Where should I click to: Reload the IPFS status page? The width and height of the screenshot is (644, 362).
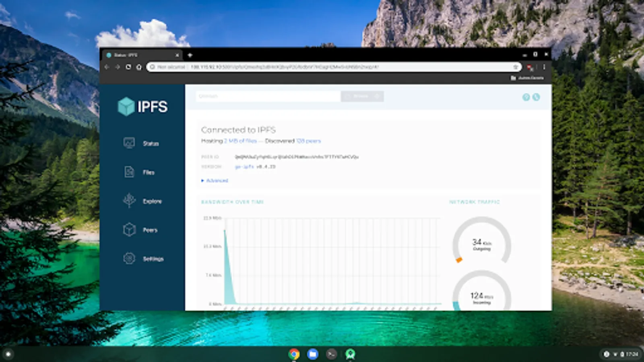(128, 67)
